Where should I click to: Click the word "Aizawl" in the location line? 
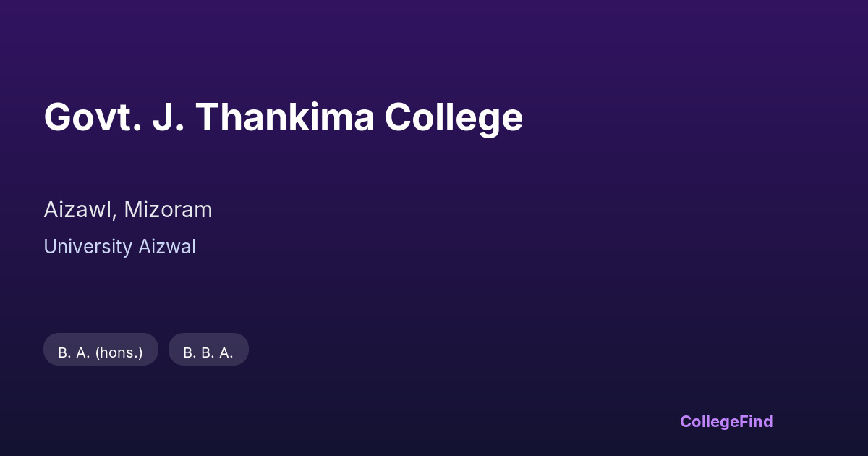pyautogui.click(x=77, y=210)
